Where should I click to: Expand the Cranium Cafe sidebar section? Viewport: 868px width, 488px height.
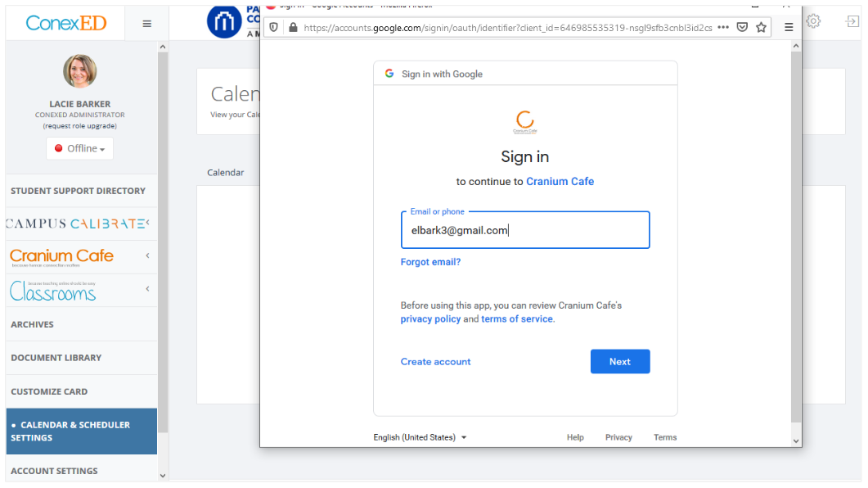(148, 256)
